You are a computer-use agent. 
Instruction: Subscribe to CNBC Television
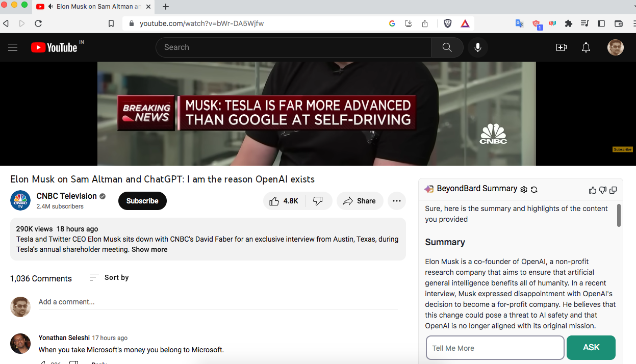[142, 201]
